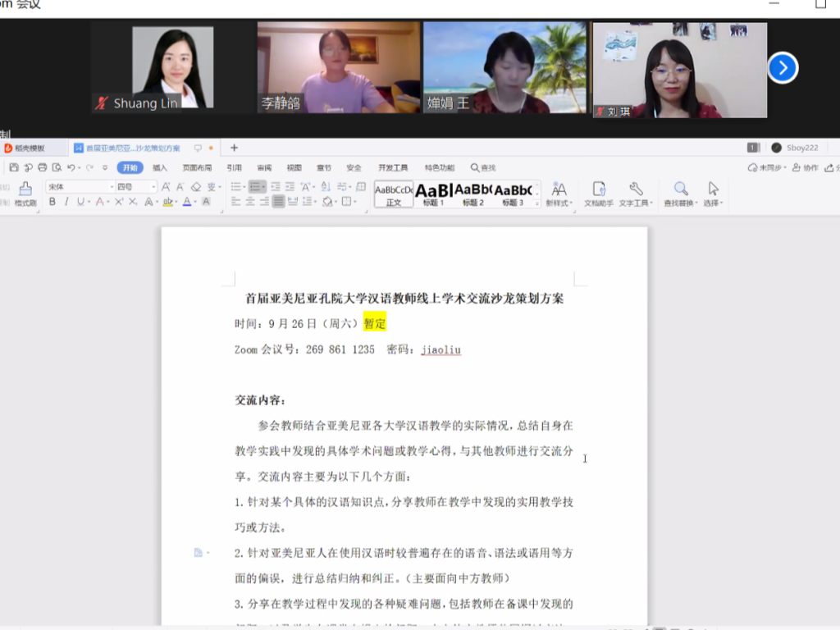The image size is (840, 630).
Task: Click the Undo arrow icon
Action: 71,167
